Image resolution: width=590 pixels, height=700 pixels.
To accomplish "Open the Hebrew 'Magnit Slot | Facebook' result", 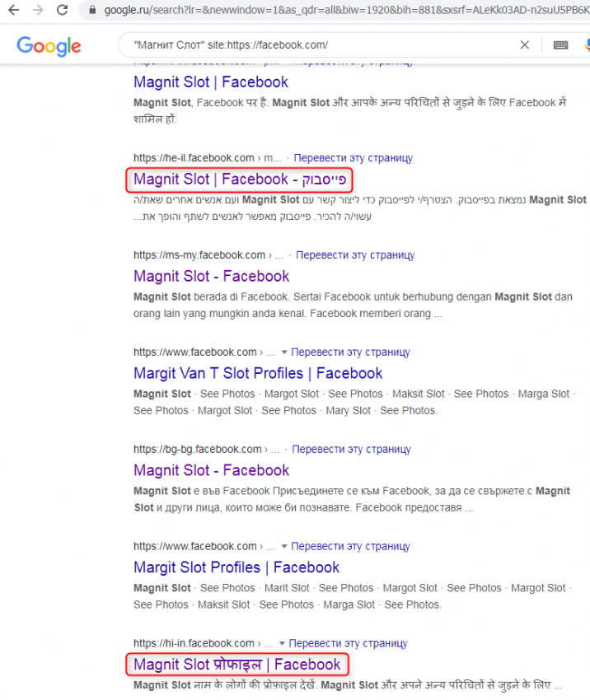I will pyautogui.click(x=240, y=180).
